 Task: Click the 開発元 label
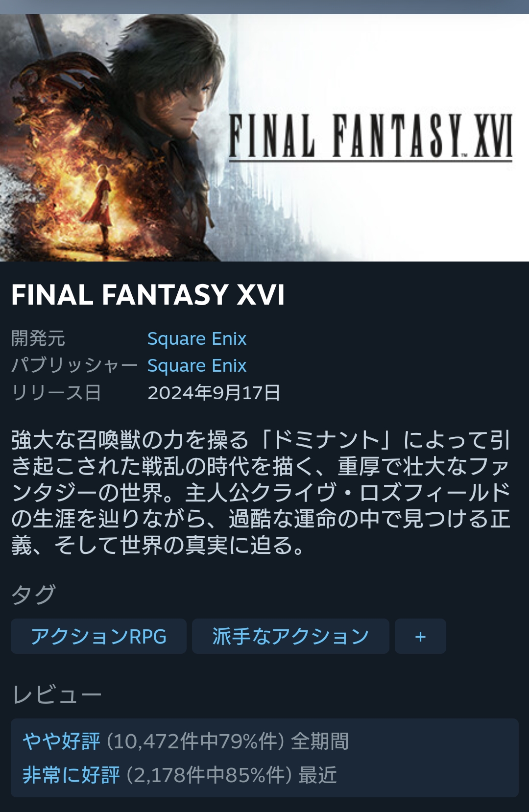tap(38, 338)
